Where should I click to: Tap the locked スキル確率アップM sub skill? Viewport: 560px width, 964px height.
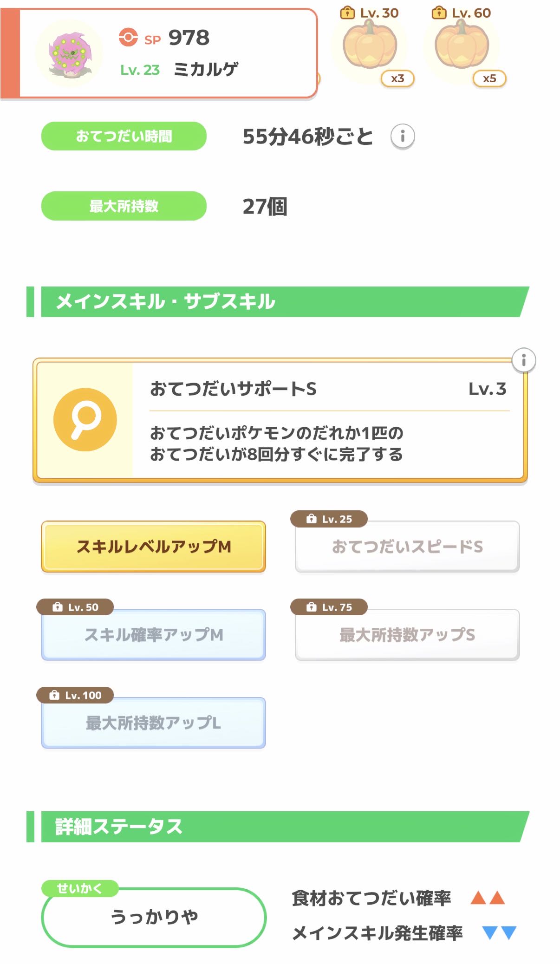(x=153, y=635)
